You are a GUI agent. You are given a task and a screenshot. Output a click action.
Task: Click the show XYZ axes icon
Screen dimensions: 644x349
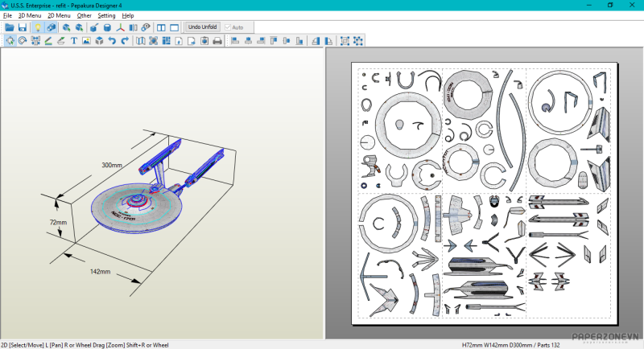[121, 27]
